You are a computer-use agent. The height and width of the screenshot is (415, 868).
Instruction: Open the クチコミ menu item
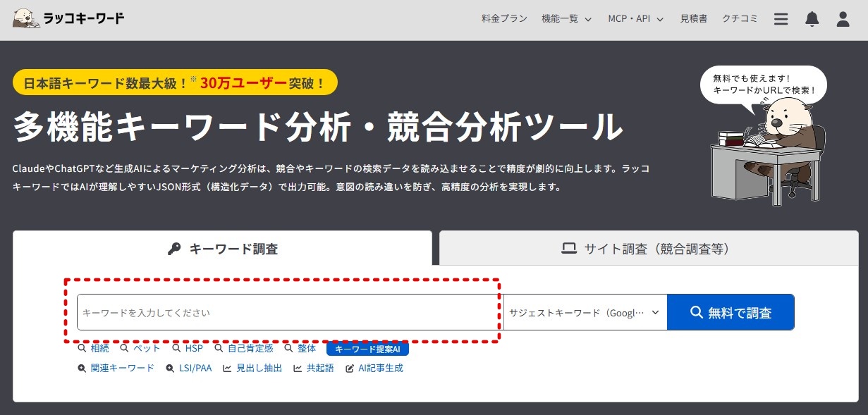[x=740, y=19]
